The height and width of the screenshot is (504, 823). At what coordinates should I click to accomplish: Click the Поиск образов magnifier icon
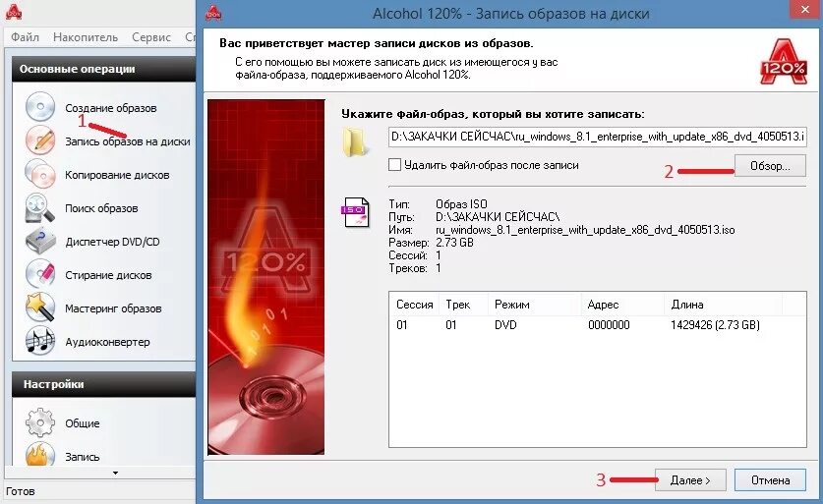(x=40, y=207)
